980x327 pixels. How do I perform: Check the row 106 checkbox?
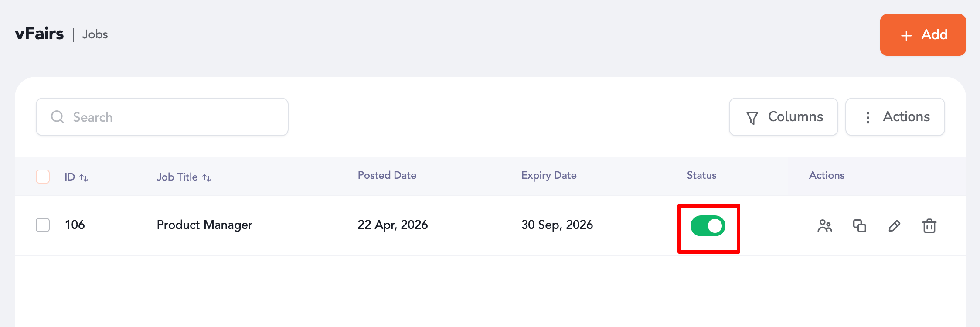point(43,225)
